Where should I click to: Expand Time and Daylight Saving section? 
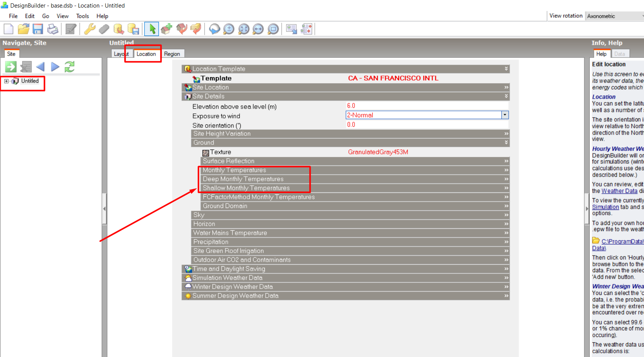click(345, 269)
